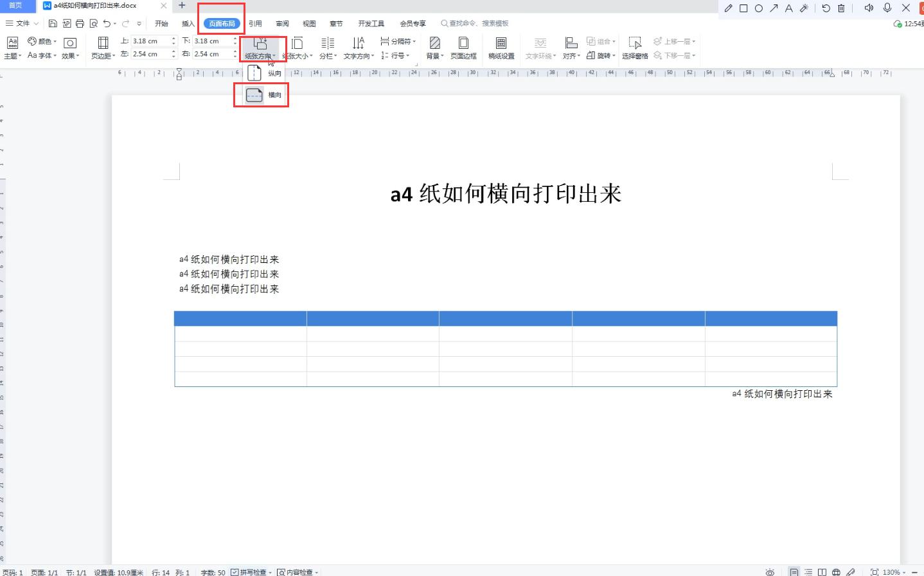
Task: Enable 内容检查 content check
Action: (x=281, y=571)
